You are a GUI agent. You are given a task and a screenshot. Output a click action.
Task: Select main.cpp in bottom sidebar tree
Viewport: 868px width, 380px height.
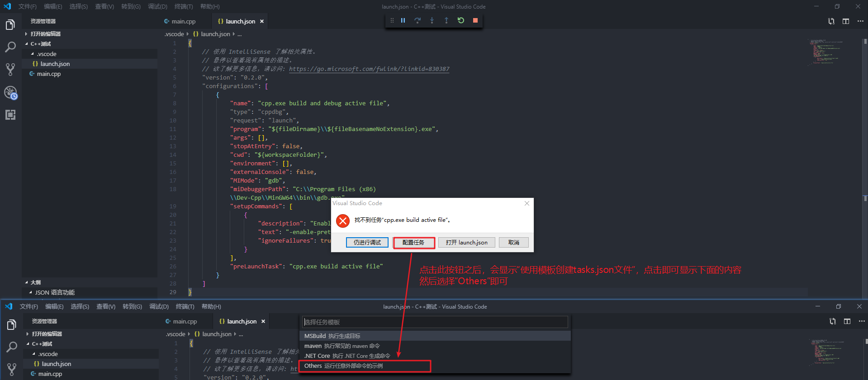[x=91, y=374]
